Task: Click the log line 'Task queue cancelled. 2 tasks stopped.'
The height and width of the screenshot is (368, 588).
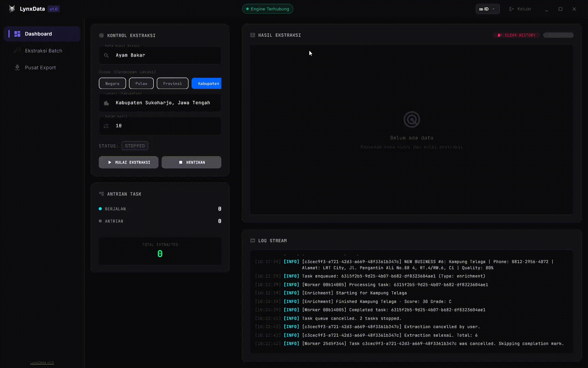Action: pyautogui.click(x=352, y=319)
